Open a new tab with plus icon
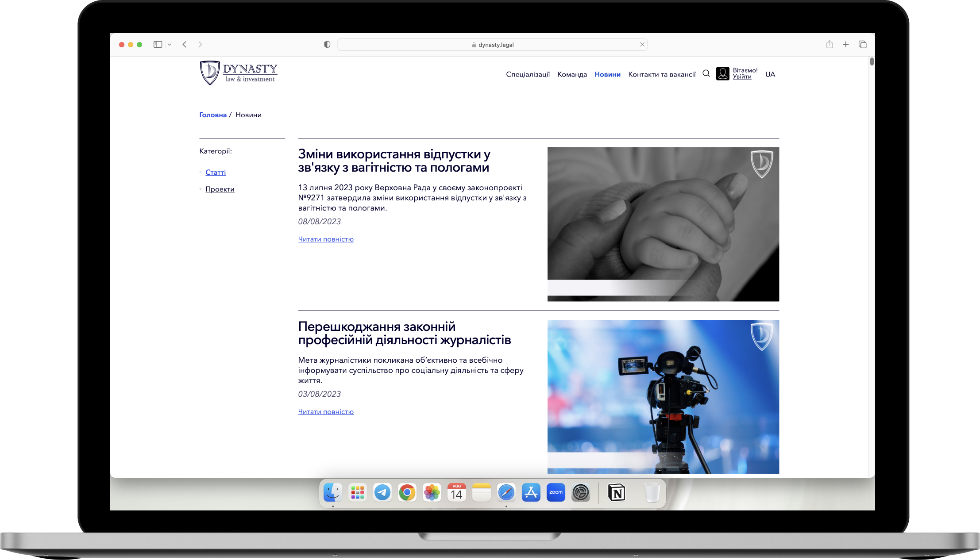The width and height of the screenshot is (980, 560). [x=845, y=44]
